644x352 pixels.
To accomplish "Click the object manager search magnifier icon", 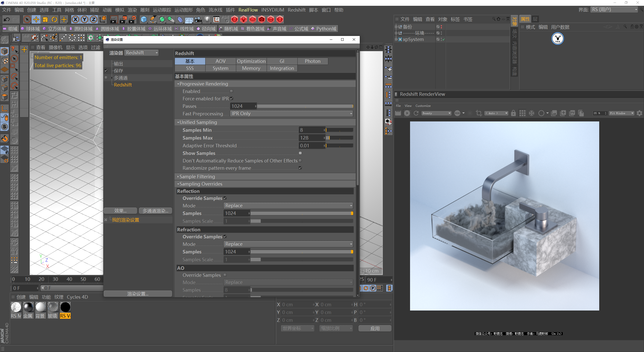I will (x=494, y=19).
